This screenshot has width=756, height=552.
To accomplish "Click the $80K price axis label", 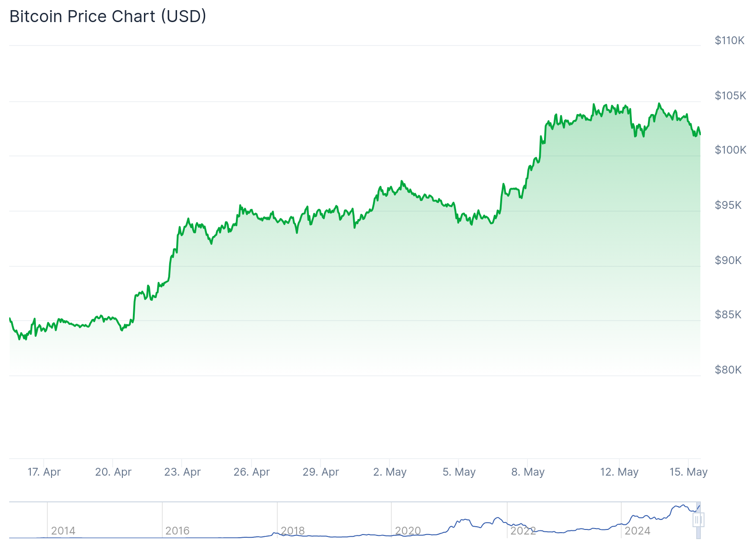I will tap(728, 370).
